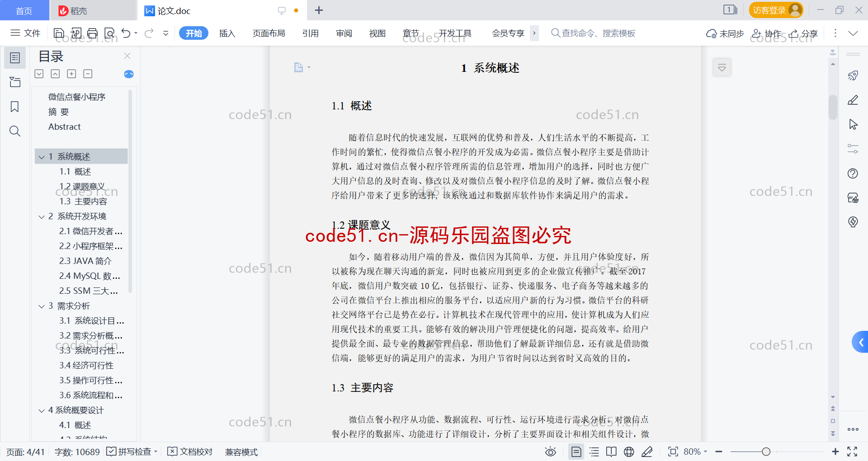This screenshot has width=868, height=461.
Task: Open Print Preview icon
Action: pyautogui.click(x=109, y=33)
